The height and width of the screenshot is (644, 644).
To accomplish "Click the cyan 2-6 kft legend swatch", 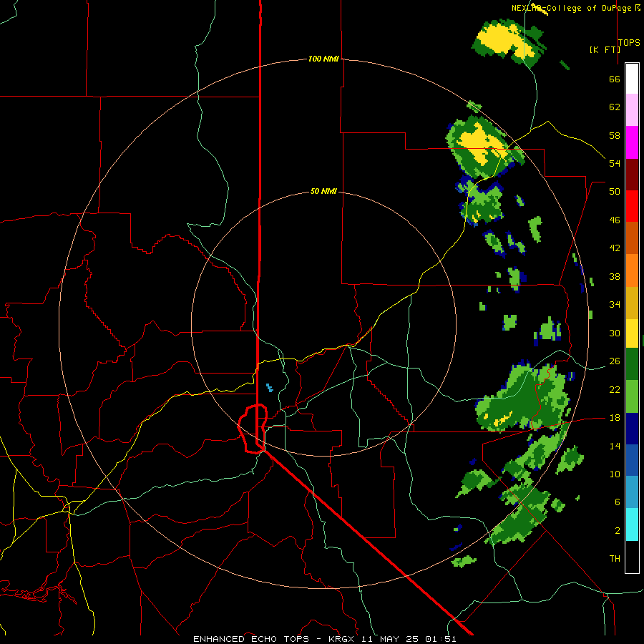I will point(632,525).
